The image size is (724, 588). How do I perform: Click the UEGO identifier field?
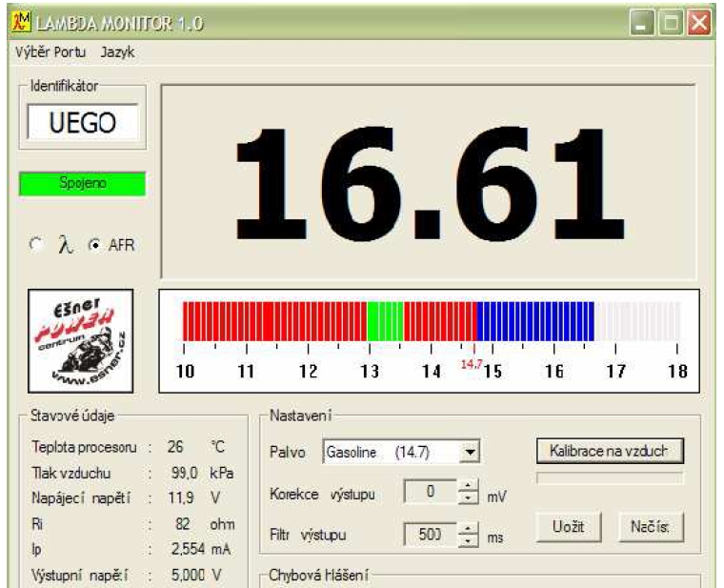coord(83,122)
